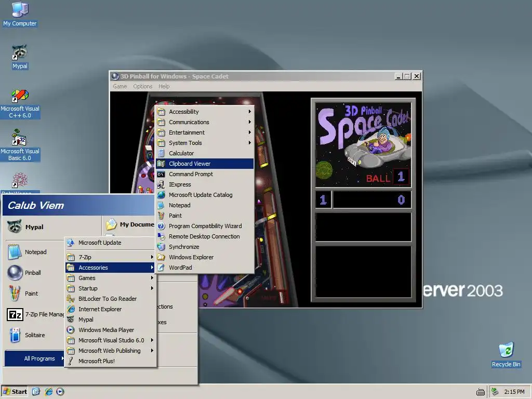The height and width of the screenshot is (399, 532).
Task: Maximize the 3D Pinball window
Action: pos(407,76)
